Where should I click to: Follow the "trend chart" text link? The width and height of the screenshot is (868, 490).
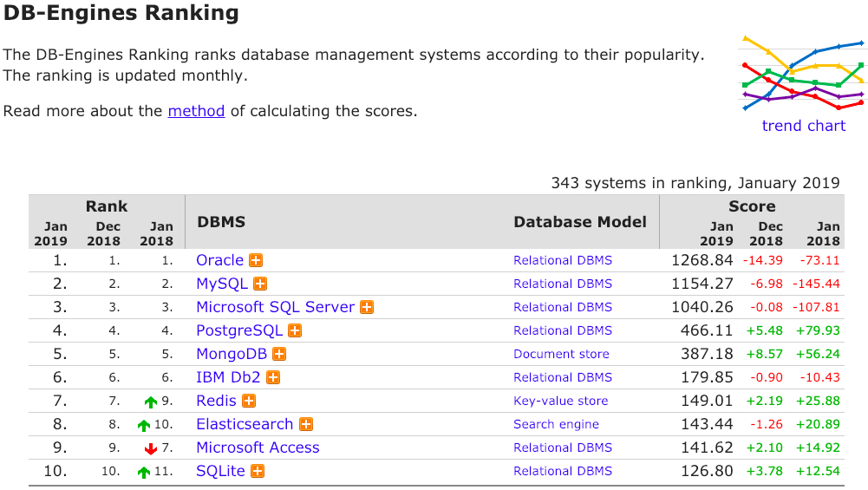tap(803, 126)
